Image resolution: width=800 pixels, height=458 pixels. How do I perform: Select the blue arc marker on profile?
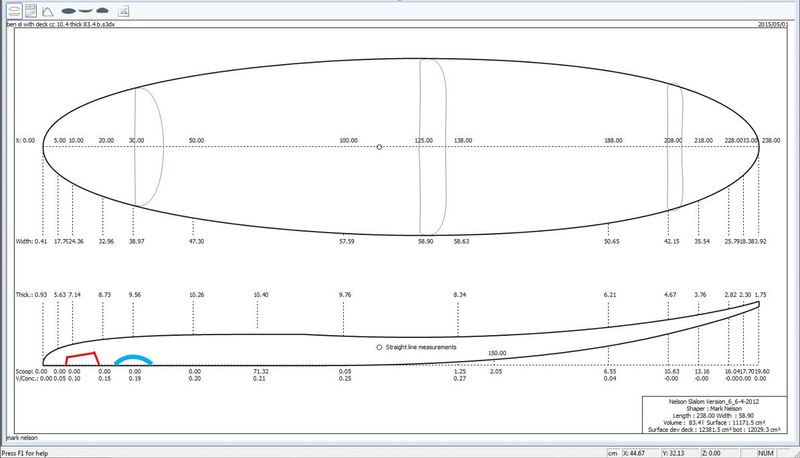pyautogui.click(x=134, y=357)
